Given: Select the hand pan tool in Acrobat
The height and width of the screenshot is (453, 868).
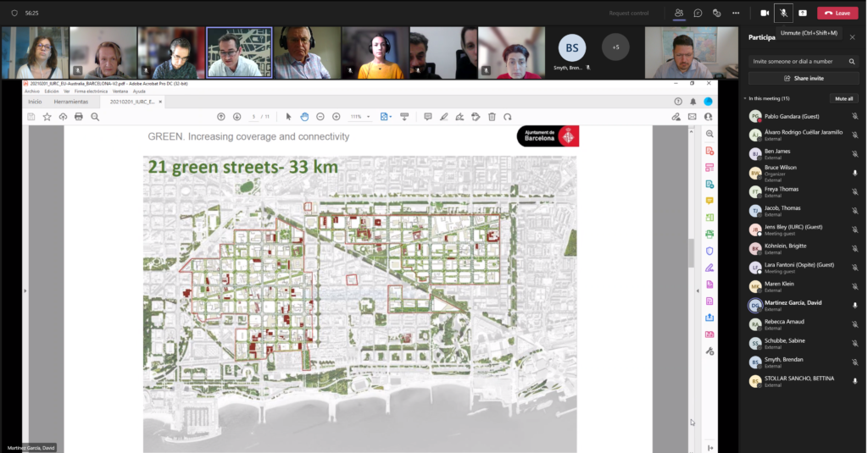Looking at the screenshot, I should point(304,117).
